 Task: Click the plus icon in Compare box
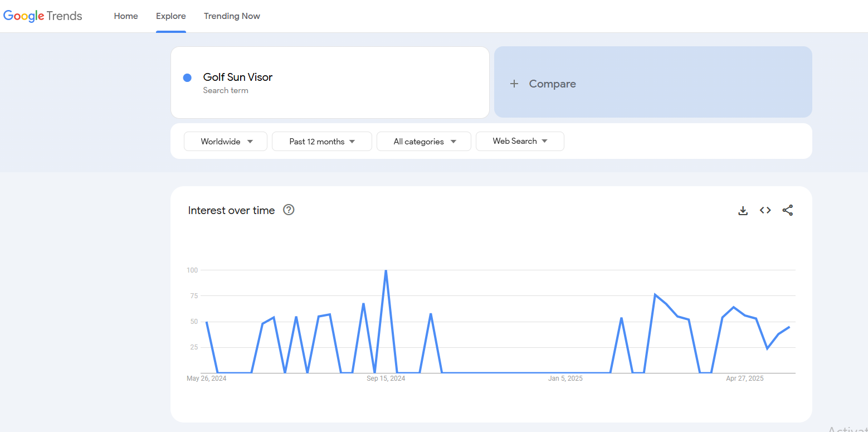pyautogui.click(x=514, y=84)
